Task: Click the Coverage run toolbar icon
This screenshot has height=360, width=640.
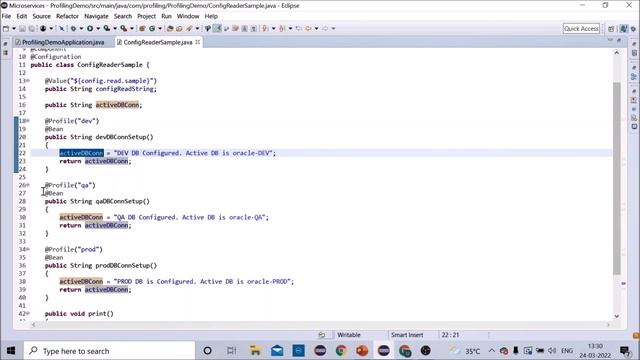Action: [x=107, y=29]
